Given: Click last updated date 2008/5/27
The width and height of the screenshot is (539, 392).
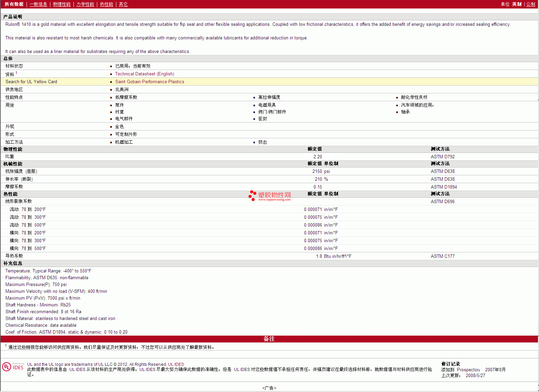Looking at the screenshot, I should pyautogui.click(x=475, y=376).
